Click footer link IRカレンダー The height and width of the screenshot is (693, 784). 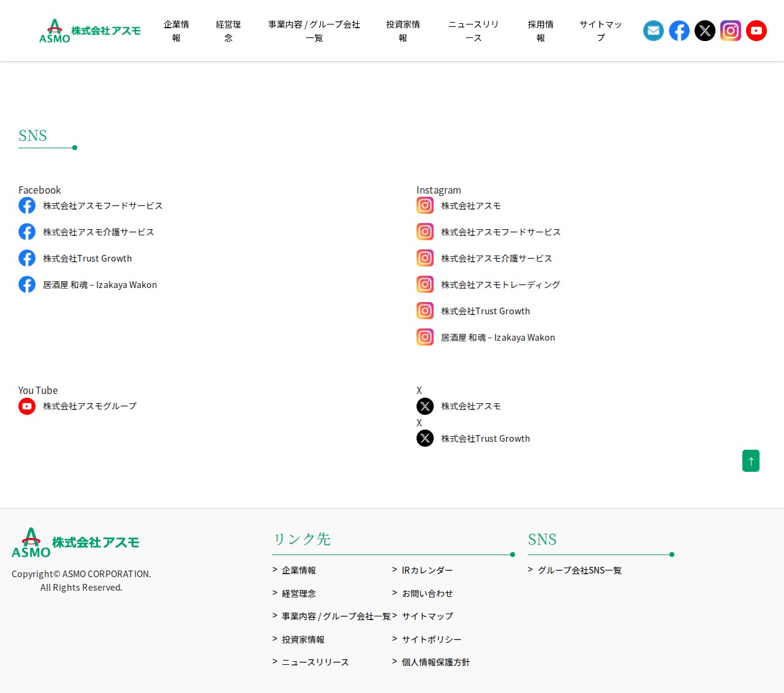click(428, 570)
